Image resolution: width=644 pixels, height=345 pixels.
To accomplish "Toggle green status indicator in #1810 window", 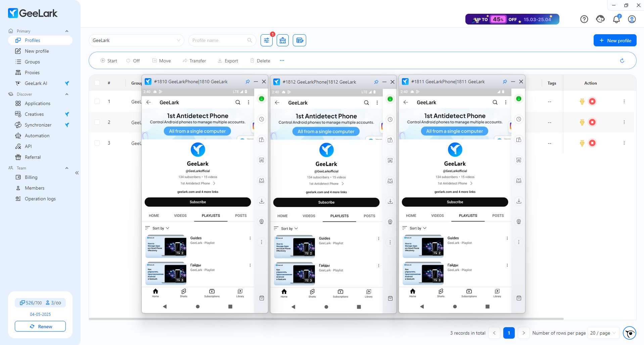I will (x=262, y=99).
